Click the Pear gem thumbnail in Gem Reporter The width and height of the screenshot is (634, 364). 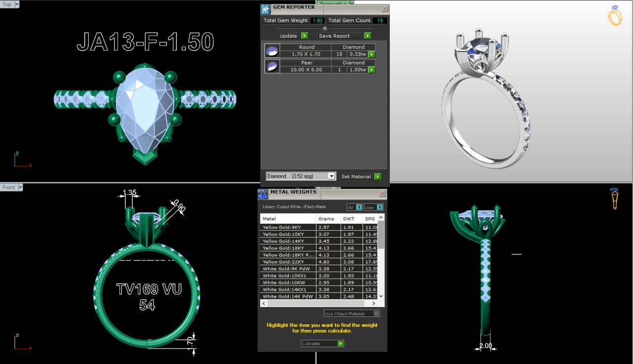click(272, 66)
